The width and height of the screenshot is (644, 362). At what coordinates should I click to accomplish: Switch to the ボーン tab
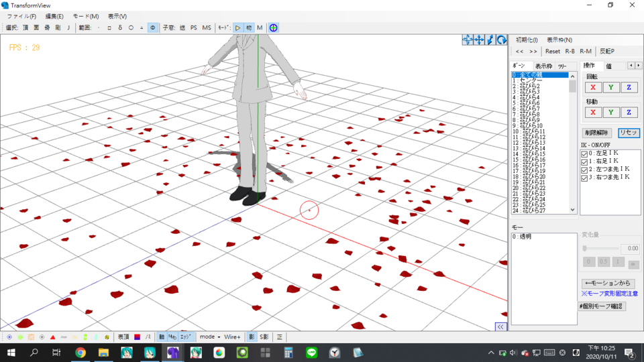pos(519,66)
